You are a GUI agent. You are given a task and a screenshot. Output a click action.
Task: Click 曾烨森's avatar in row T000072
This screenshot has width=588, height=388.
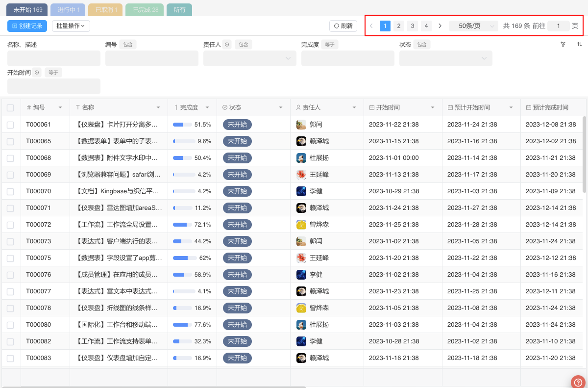tap(301, 225)
